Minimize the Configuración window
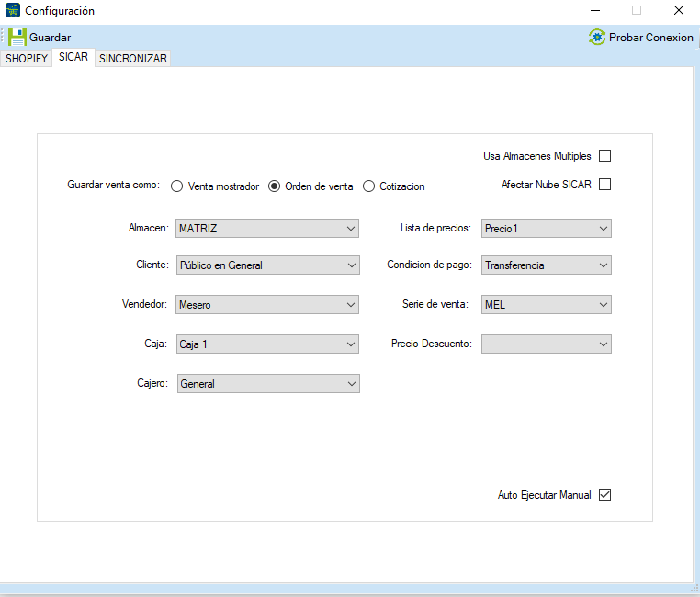 595,10
